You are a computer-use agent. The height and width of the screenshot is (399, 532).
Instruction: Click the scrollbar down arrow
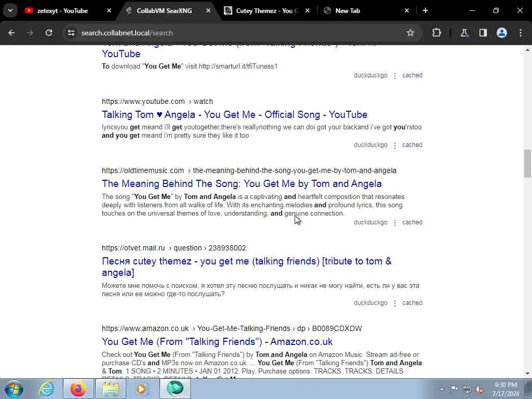click(x=527, y=374)
